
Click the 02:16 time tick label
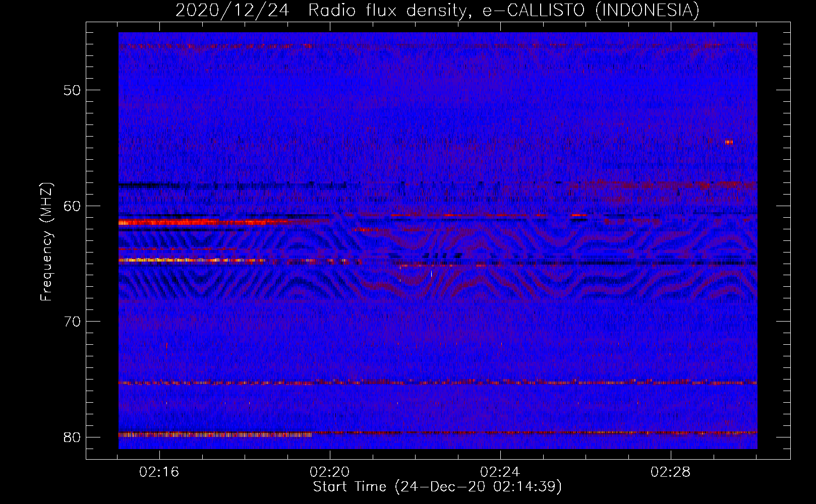[160, 472]
